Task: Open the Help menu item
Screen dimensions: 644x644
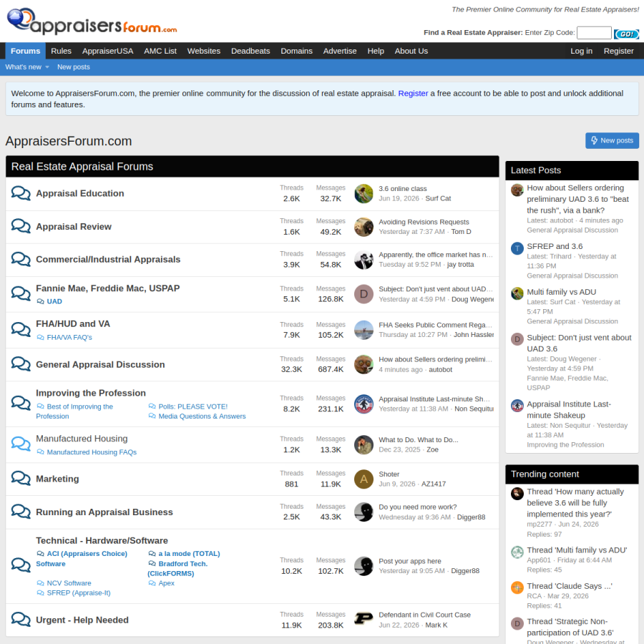Action: click(x=376, y=51)
